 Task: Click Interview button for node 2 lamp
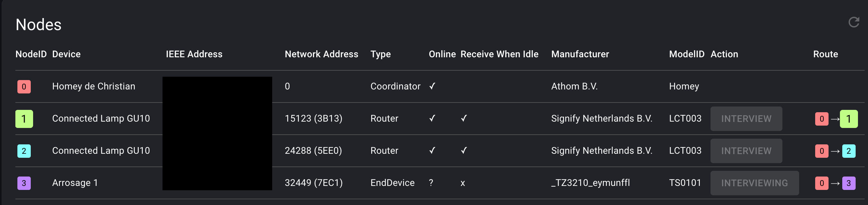(746, 151)
